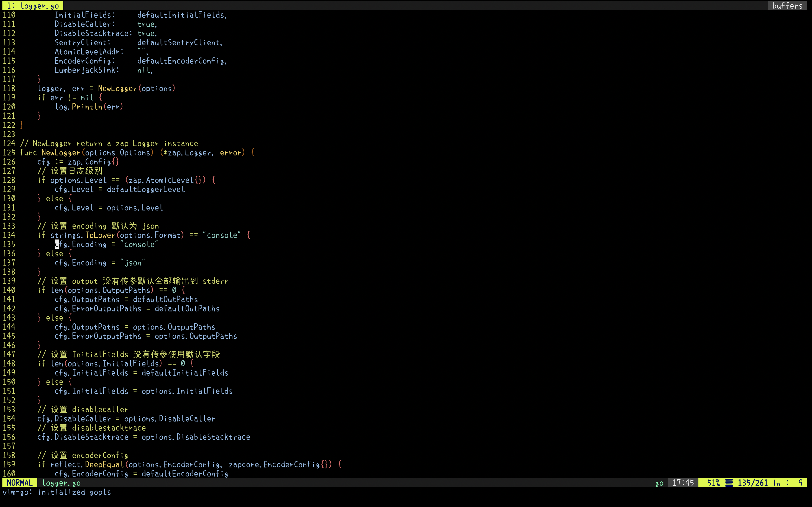Click the go filetype indicator in statusline
The width and height of the screenshot is (812, 507).
[659, 483]
